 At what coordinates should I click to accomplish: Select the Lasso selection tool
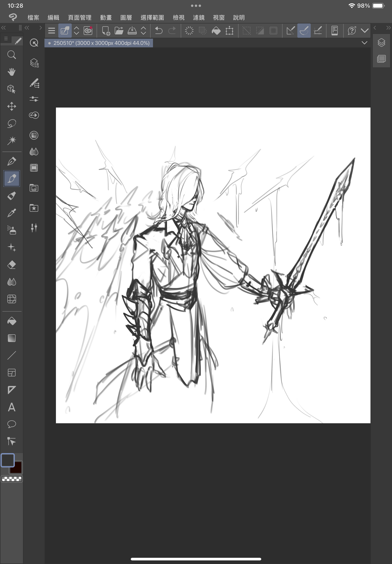[x=11, y=124]
